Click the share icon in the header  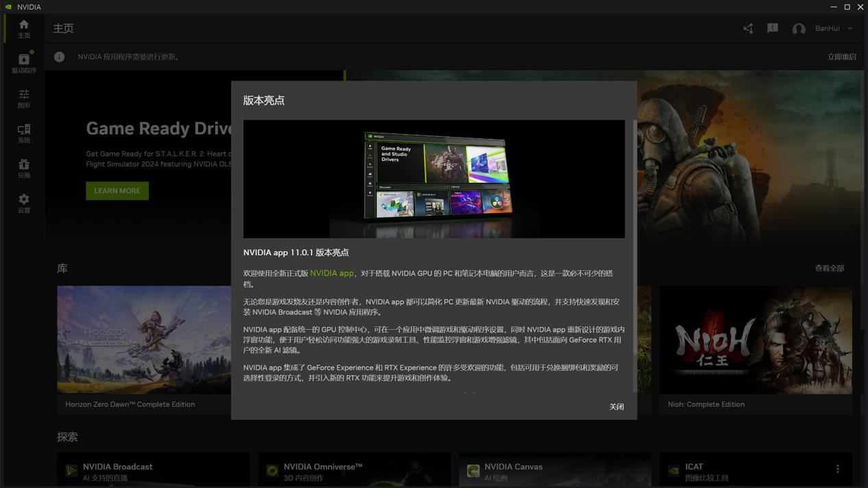(x=748, y=29)
